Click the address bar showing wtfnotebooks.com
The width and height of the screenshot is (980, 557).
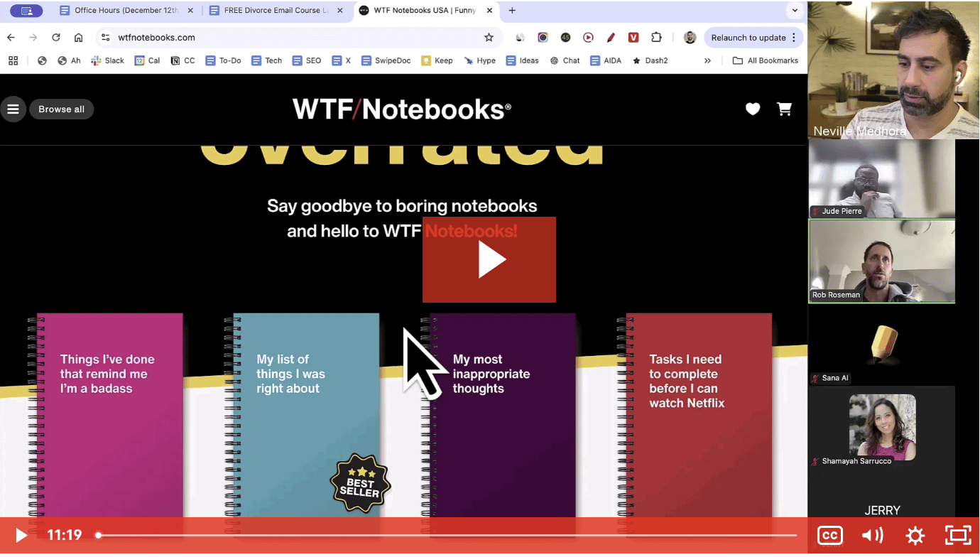pyautogui.click(x=298, y=38)
